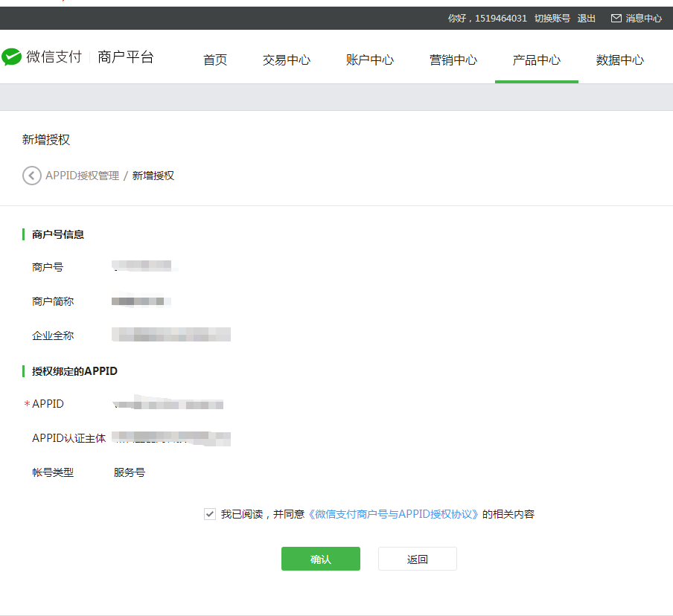Viewport: 673px width, 616px height.
Task: Click the green 确认 confirm button
Action: (320, 559)
